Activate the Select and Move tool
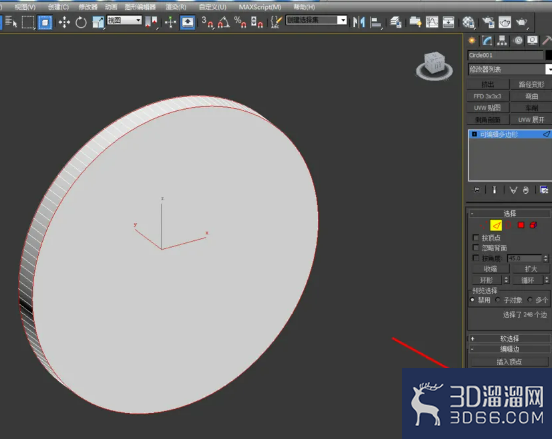Screen dimensions: 552x439 click(64, 22)
